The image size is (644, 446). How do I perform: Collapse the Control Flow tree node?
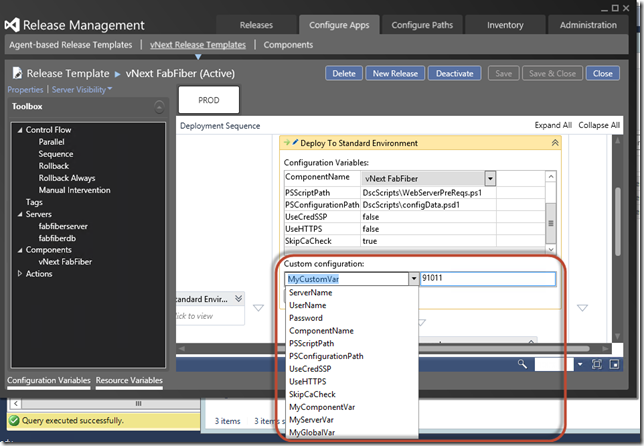pyautogui.click(x=19, y=130)
